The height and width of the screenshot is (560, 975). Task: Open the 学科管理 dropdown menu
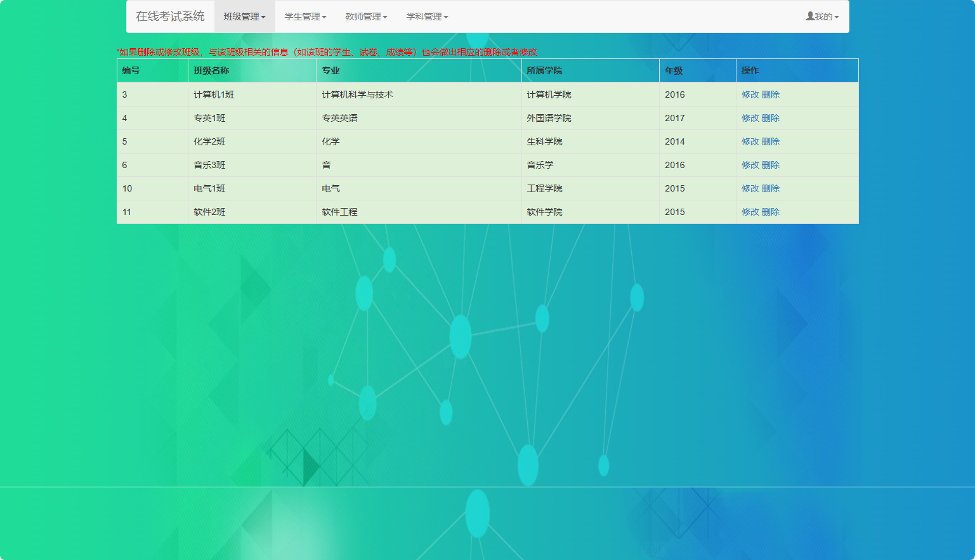click(x=426, y=16)
